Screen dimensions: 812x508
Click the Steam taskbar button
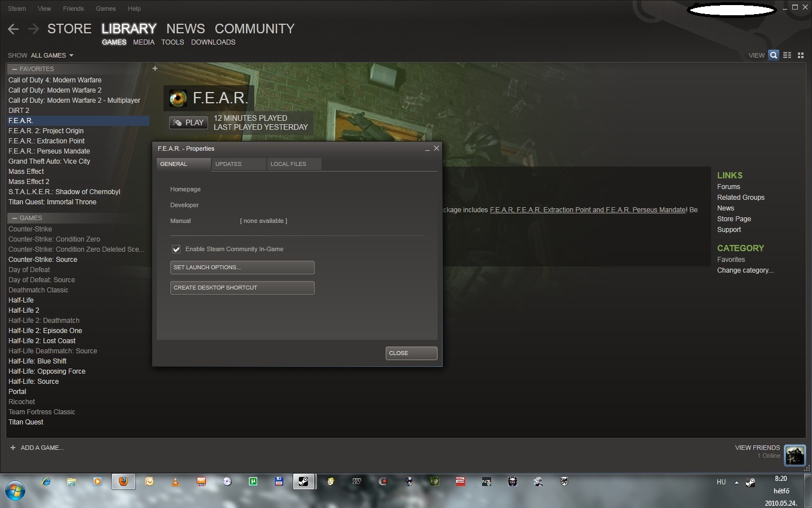303,481
